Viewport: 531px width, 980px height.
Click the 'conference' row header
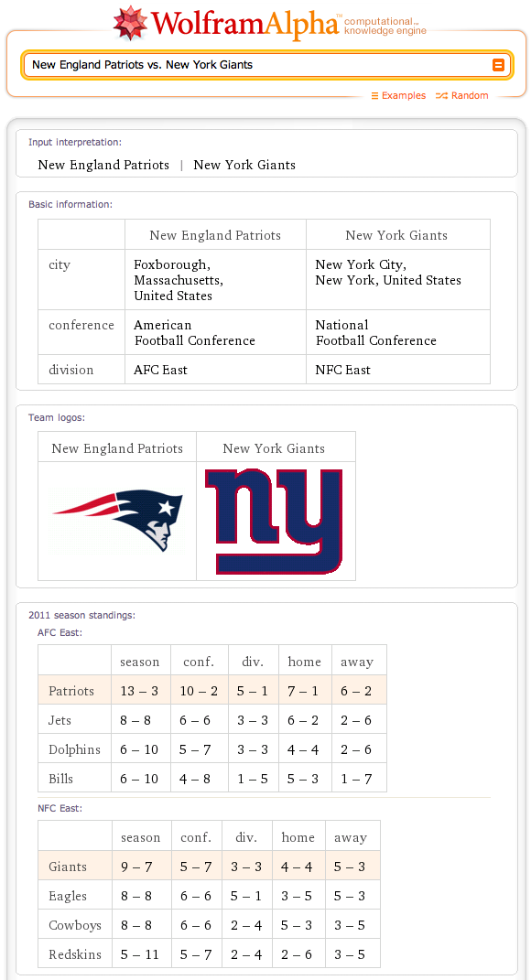(x=81, y=325)
